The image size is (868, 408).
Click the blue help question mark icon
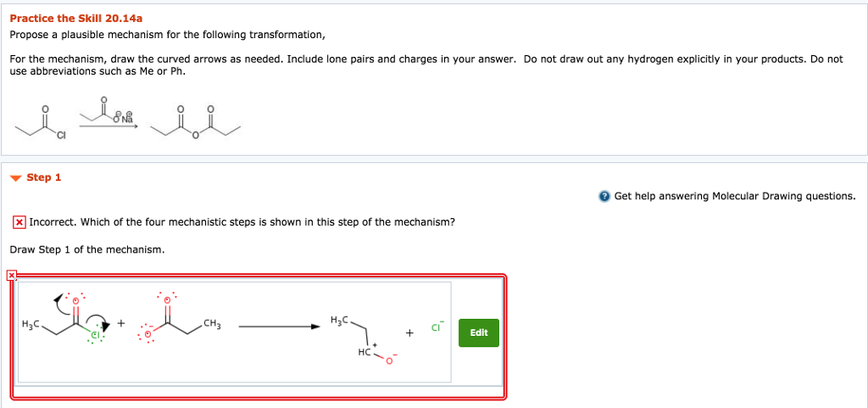click(604, 196)
